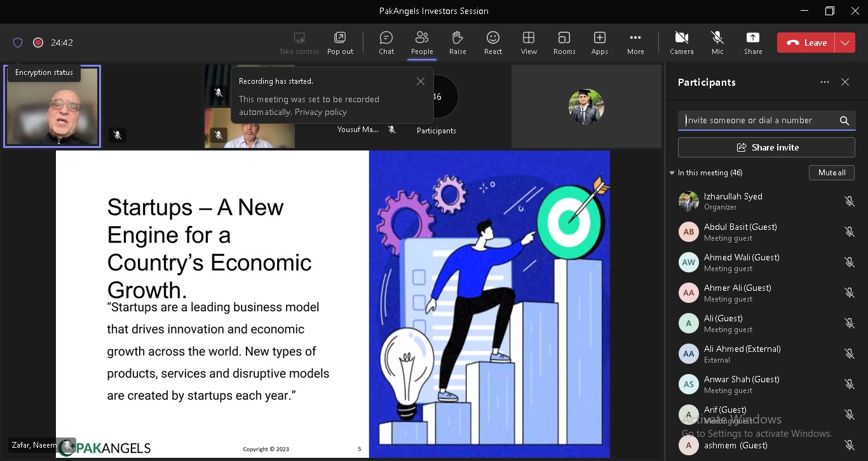Toggle the Camera on
The height and width of the screenshot is (461, 868).
pos(682,43)
